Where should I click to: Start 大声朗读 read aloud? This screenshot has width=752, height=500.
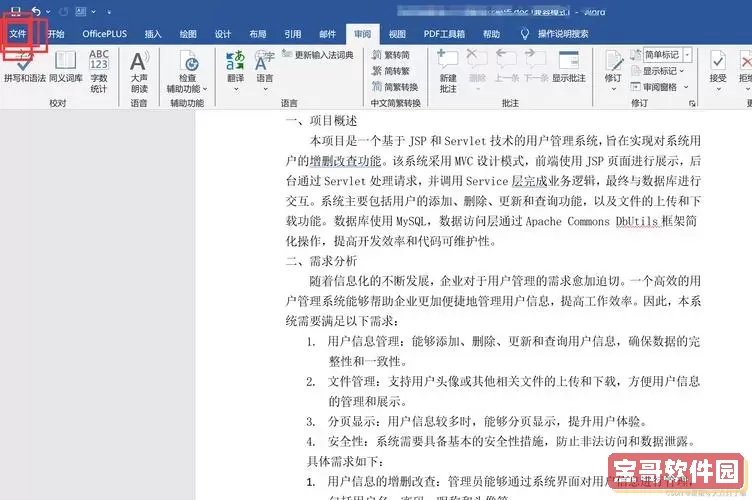[x=139, y=72]
